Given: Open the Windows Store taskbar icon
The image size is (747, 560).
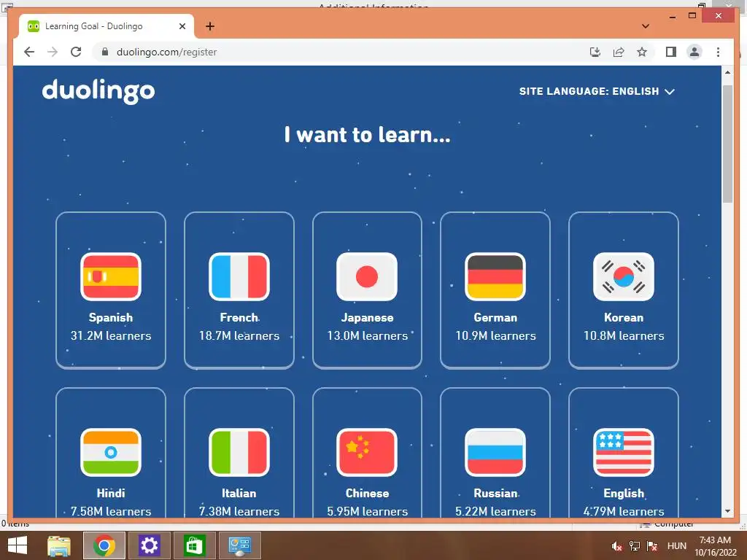Looking at the screenshot, I should (194, 545).
